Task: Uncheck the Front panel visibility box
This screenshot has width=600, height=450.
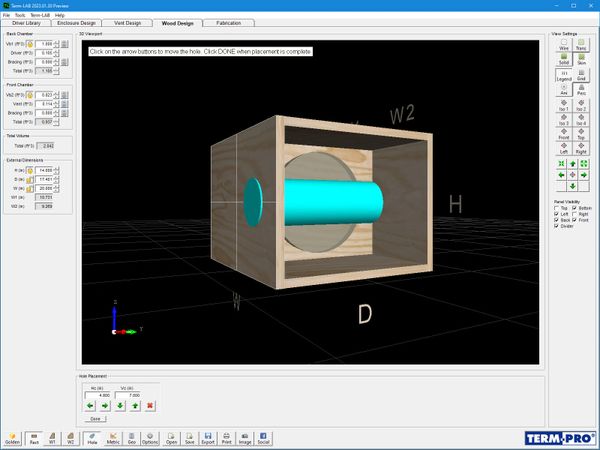Action: (574, 220)
